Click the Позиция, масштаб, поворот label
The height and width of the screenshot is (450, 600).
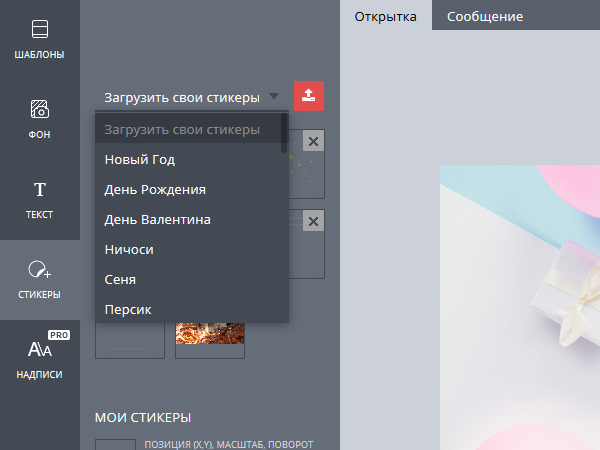pyautogui.click(x=229, y=444)
